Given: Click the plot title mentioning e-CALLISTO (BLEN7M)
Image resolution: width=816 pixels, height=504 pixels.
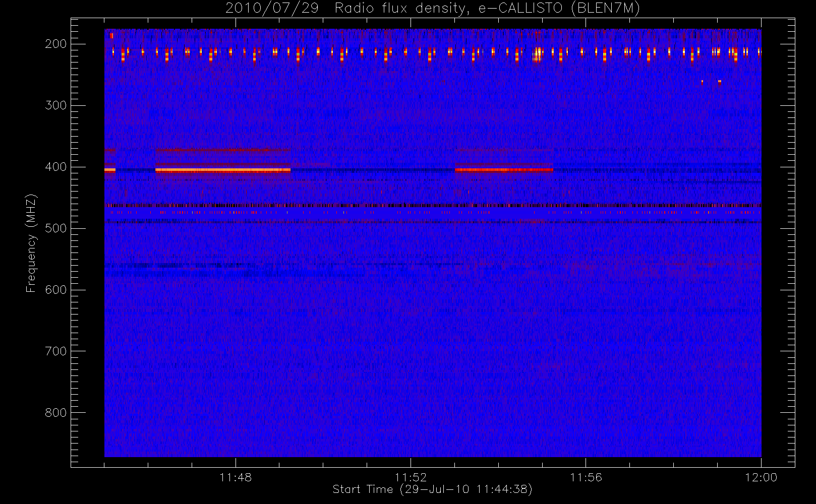Looking at the screenshot, I should click(433, 9).
